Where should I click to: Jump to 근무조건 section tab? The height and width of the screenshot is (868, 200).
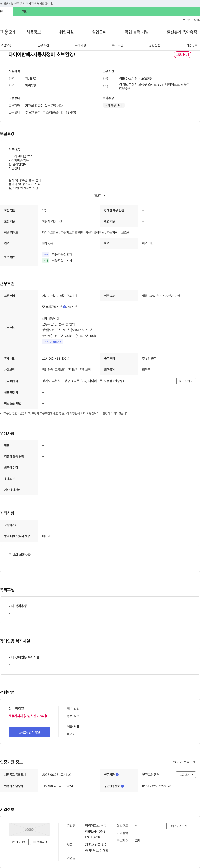tap(43, 45)
